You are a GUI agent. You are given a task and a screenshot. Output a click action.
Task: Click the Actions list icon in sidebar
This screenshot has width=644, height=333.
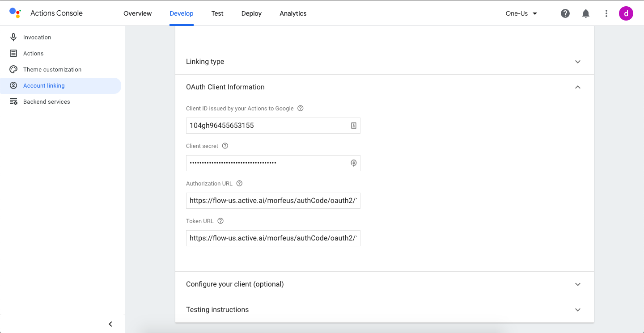point(13,53)
